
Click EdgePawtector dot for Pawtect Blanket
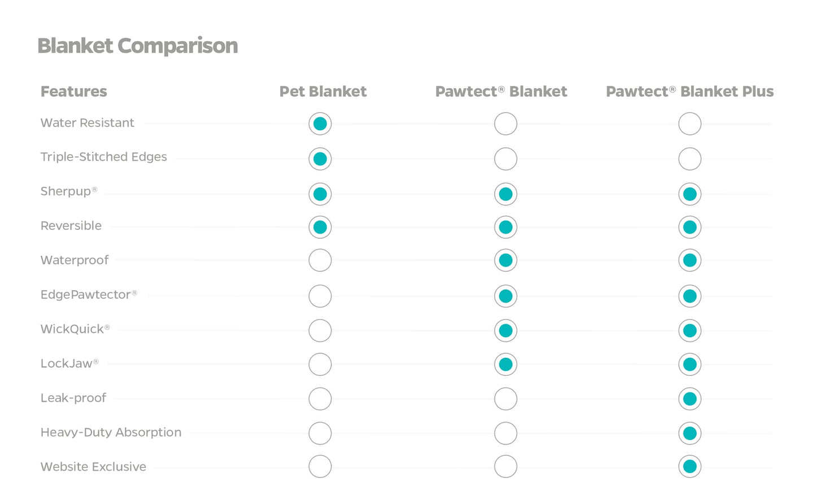coord(505,296)
